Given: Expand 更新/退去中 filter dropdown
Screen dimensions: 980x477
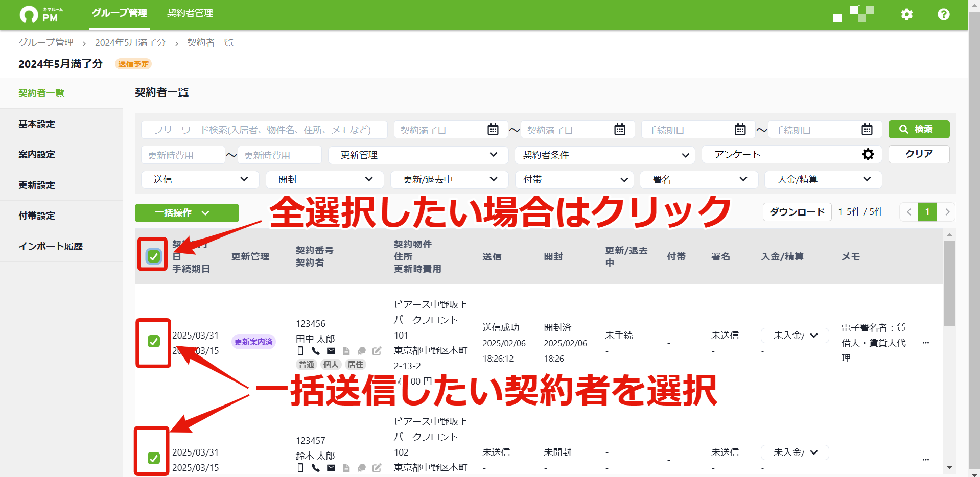Looking at the screenshot, I should pyautogui.click(x=450, y=179).
